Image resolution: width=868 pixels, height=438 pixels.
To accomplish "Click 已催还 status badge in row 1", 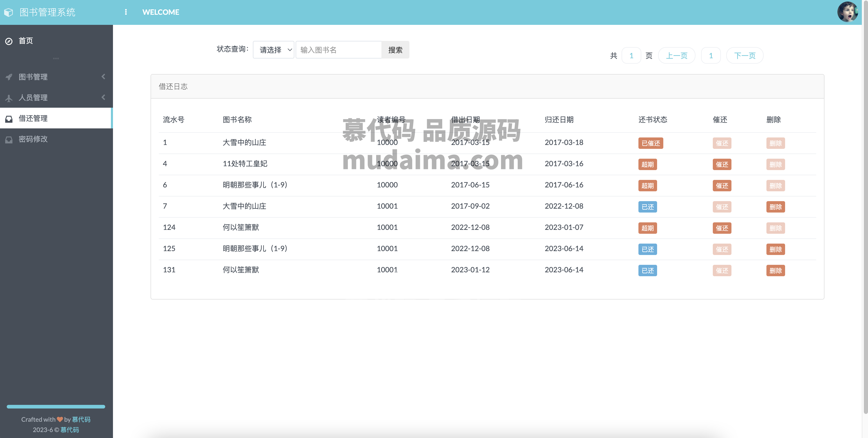I will click(650, 143).
